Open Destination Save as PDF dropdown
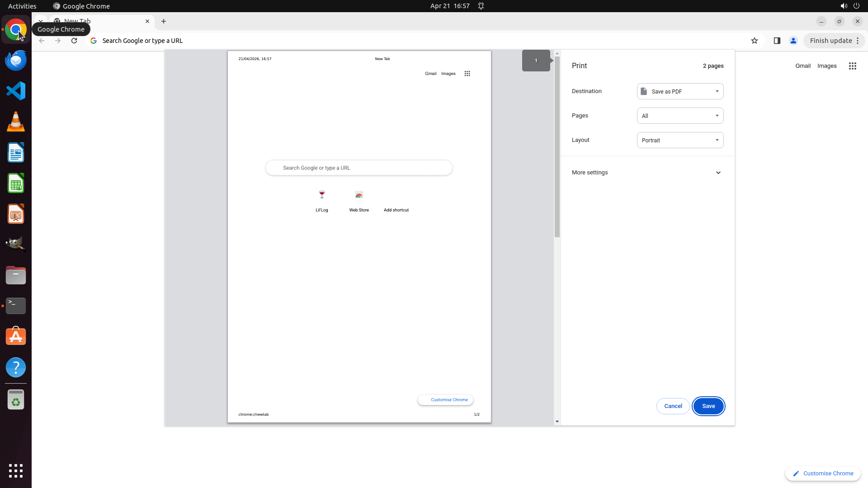The height and width of the screenshot is (488, 868). coord(680,91)
